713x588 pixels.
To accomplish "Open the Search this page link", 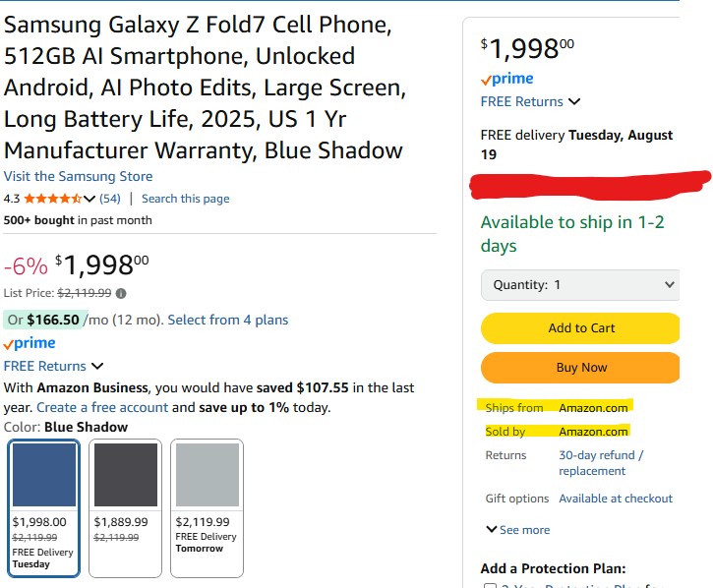I will coord(185,199).
